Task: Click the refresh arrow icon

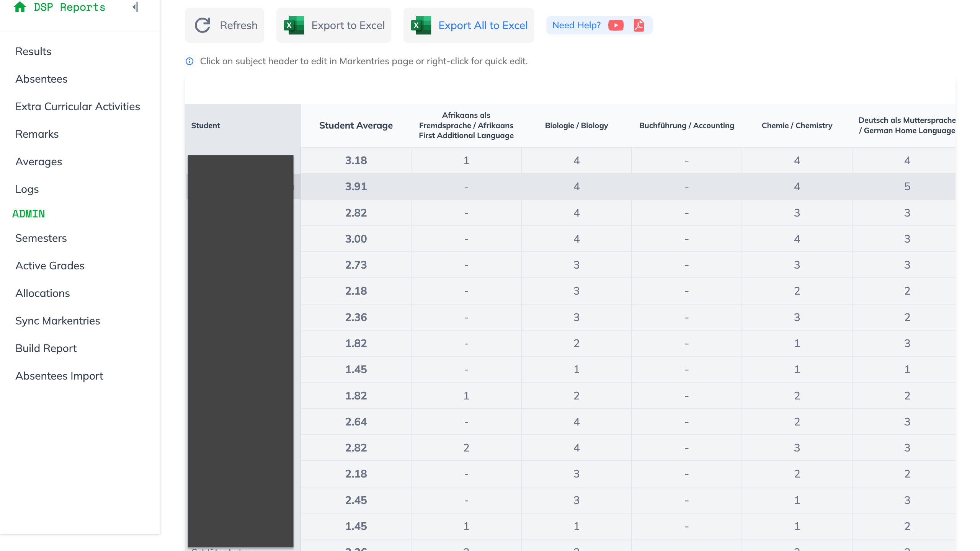Action: click(x=203, y=24)
